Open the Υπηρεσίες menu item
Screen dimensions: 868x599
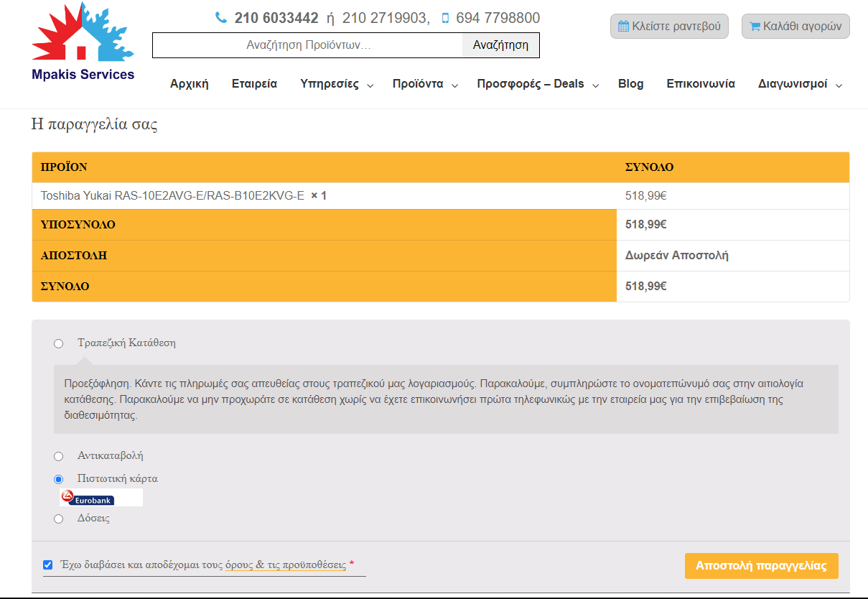pos(330,84)
